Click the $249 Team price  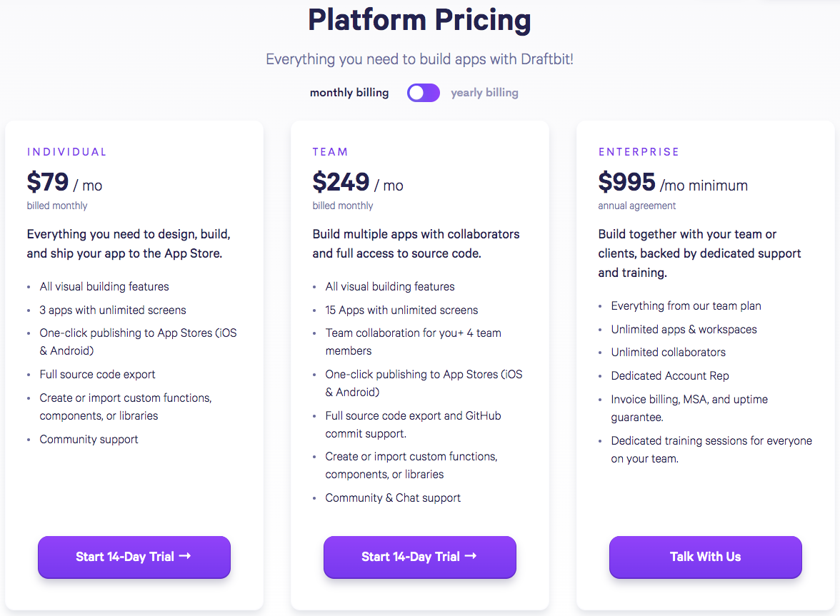tap(341, 183)
